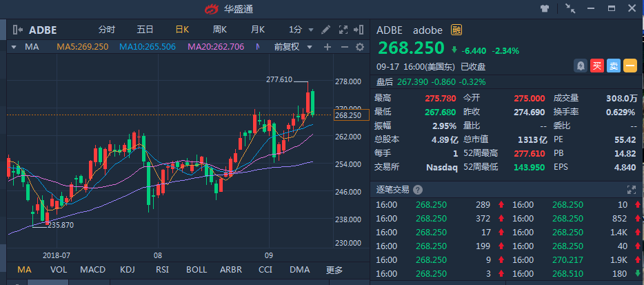Click the large 268.250 last price
This screenshot has width=644, height=285.
click(411, 48)
